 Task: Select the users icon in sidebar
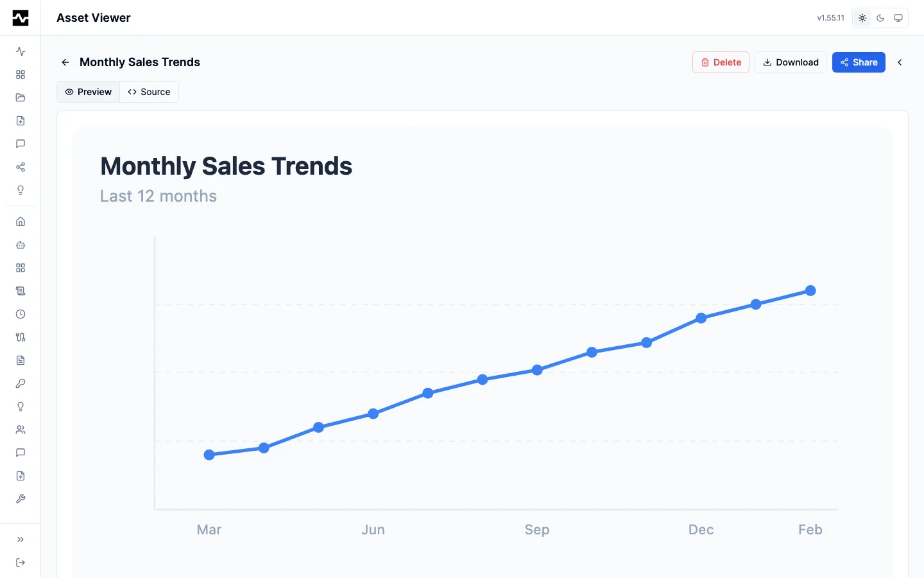[21, 430]
